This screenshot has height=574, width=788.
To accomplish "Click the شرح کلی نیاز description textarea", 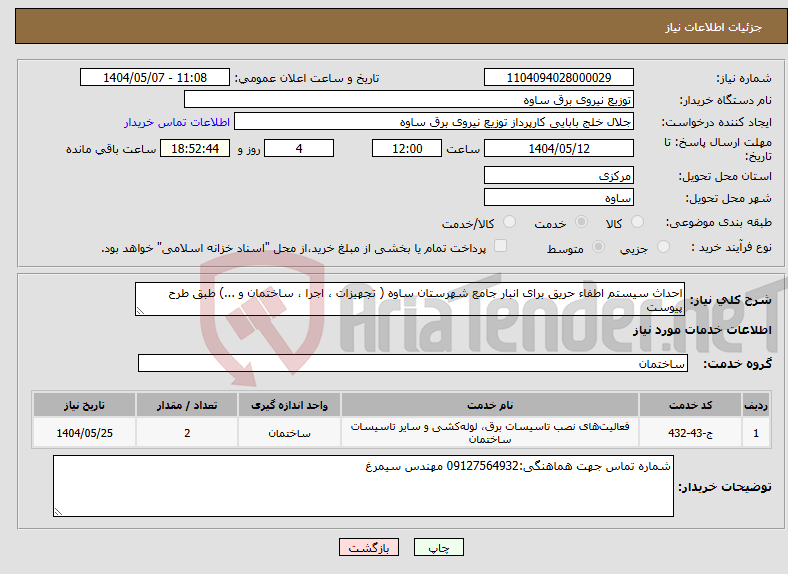I will click(410, 299).
